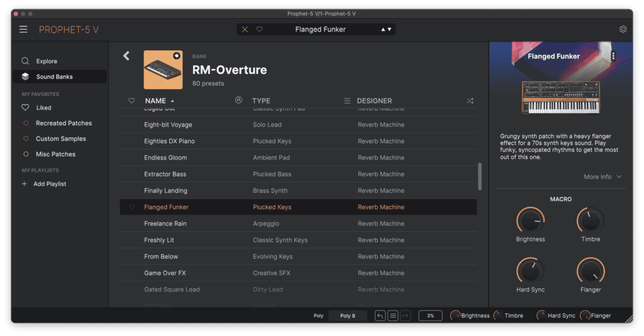
Task: Sort presets by Designer column
Action: (x=374, y=101)
